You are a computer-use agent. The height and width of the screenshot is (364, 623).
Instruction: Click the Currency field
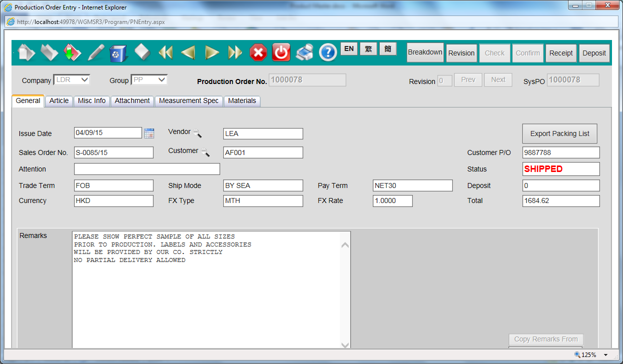click(114, 201)
